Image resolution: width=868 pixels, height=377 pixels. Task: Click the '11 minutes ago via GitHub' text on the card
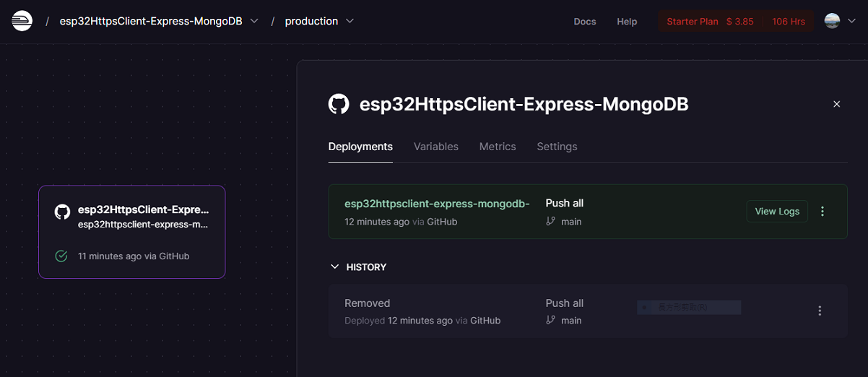[x=134, y=256]
